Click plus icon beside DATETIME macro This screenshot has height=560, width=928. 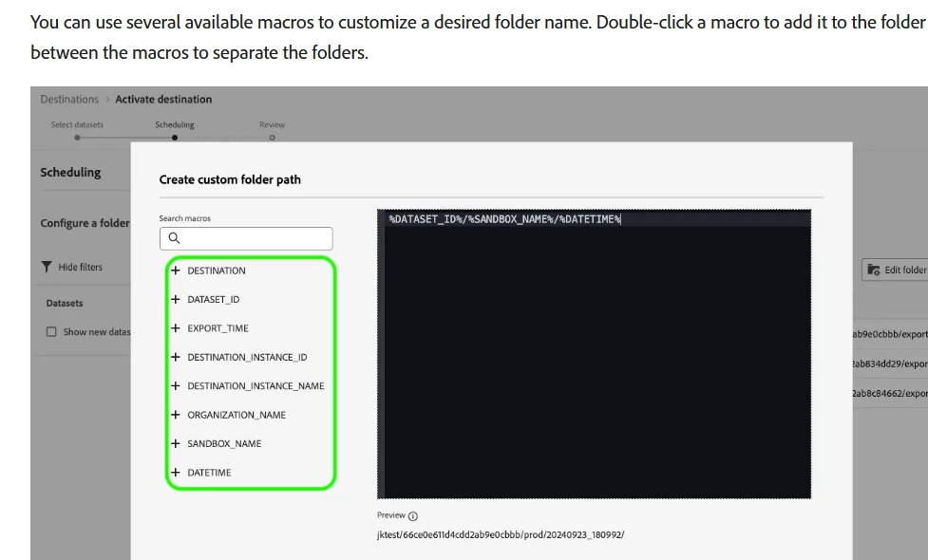tap(175, 473)
